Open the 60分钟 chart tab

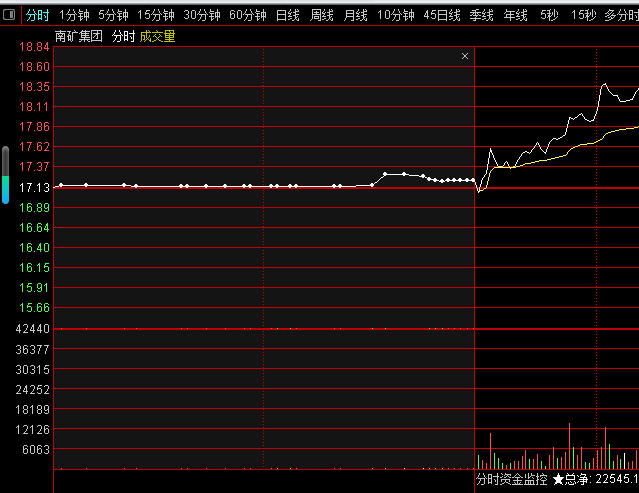(x=247, y=15)
